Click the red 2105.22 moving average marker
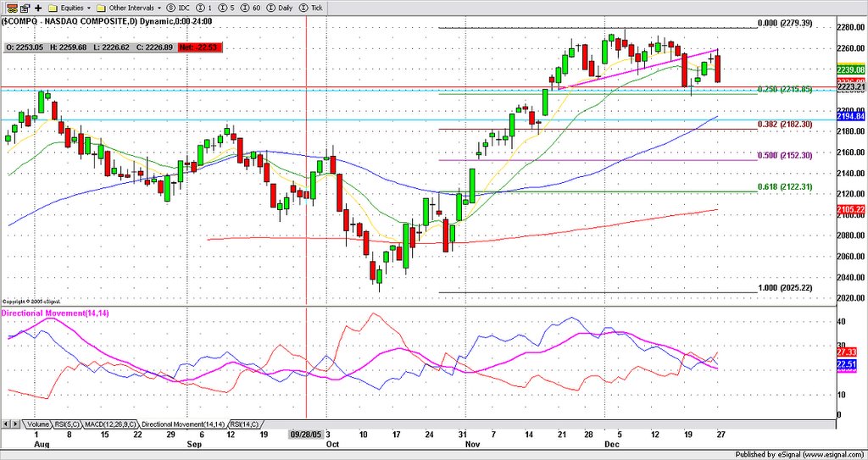 [x=851, y=209]
